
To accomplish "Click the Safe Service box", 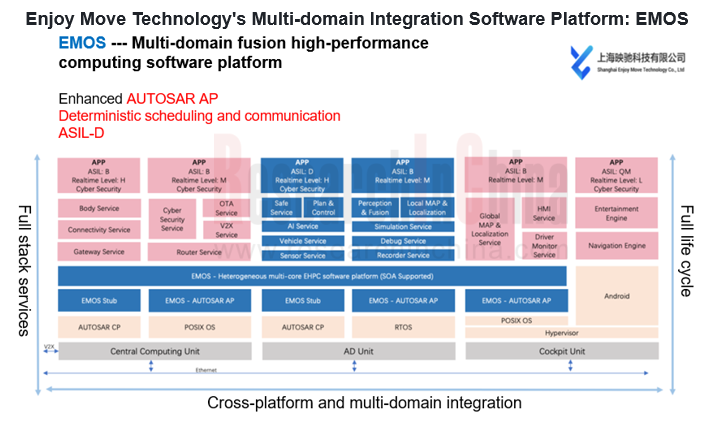I will pyautogui.click(x=281, y=208).
